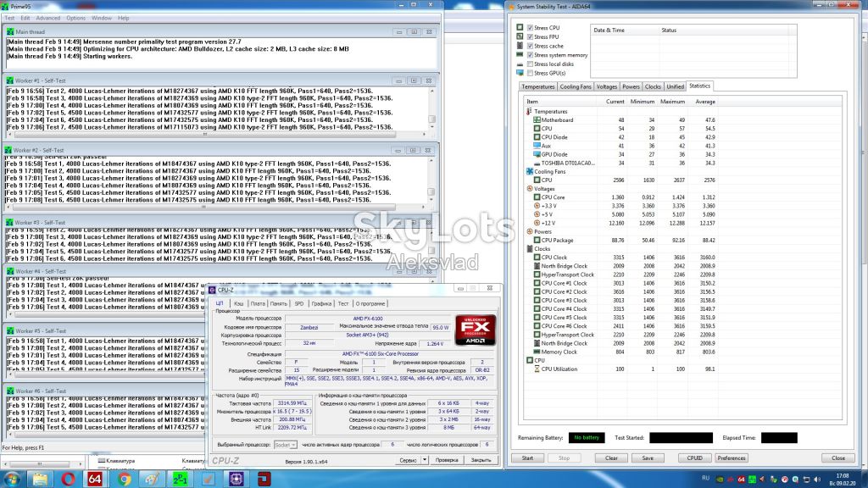Toggle the Stress CPU checkbox
The image size is (868, 488).
(530, 28)
